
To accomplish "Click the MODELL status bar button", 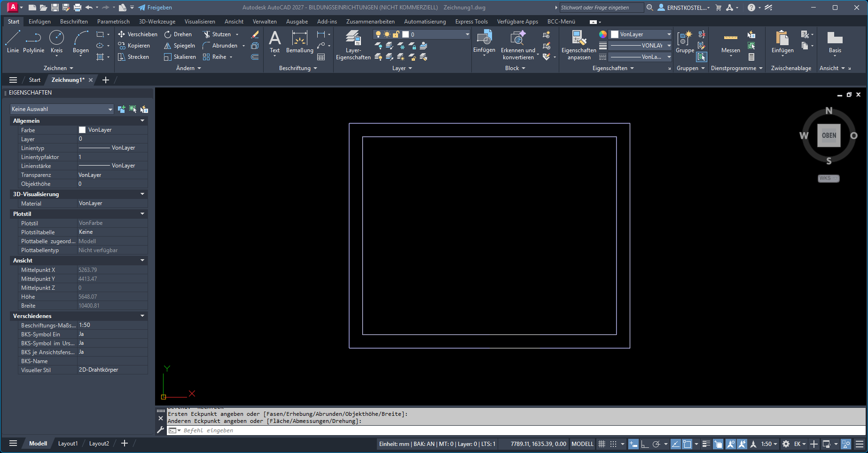I will click(x=582, y=444).
